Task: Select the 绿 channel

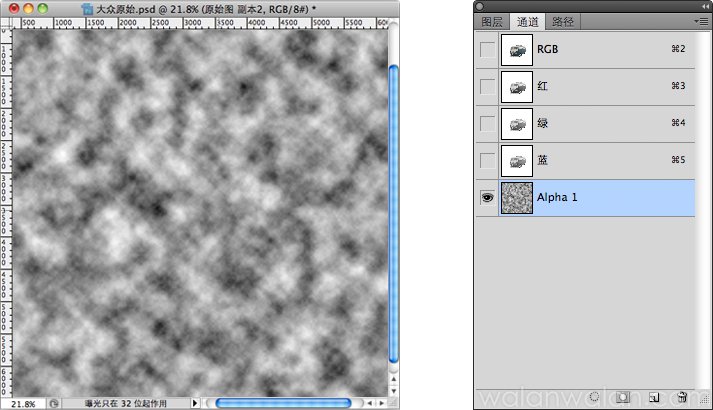Action: pos(600,124)
